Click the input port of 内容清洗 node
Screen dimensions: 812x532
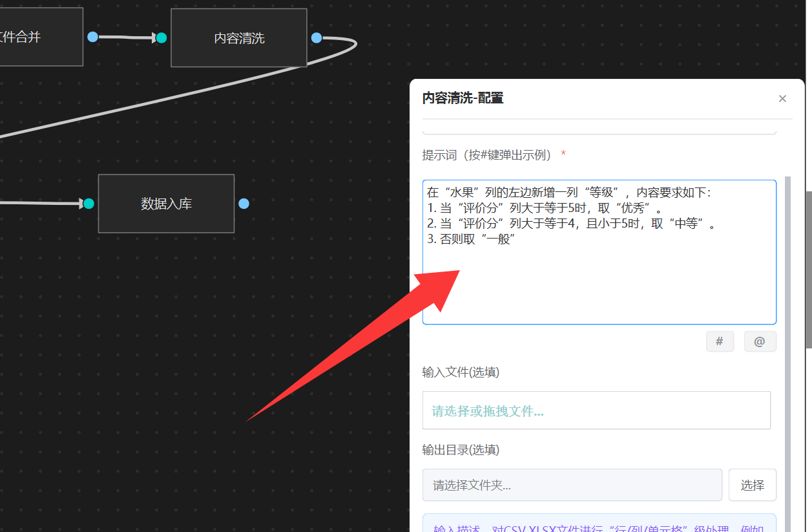(x=161, y=37)
